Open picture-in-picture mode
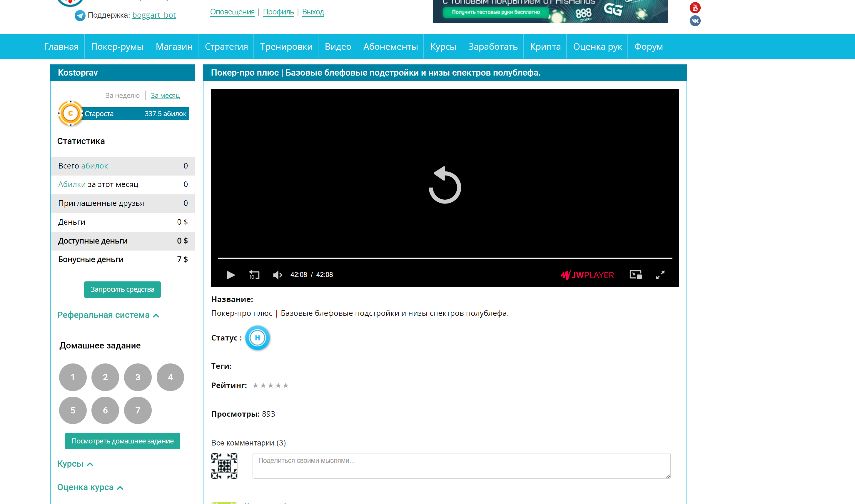 (x=635, y=275)
